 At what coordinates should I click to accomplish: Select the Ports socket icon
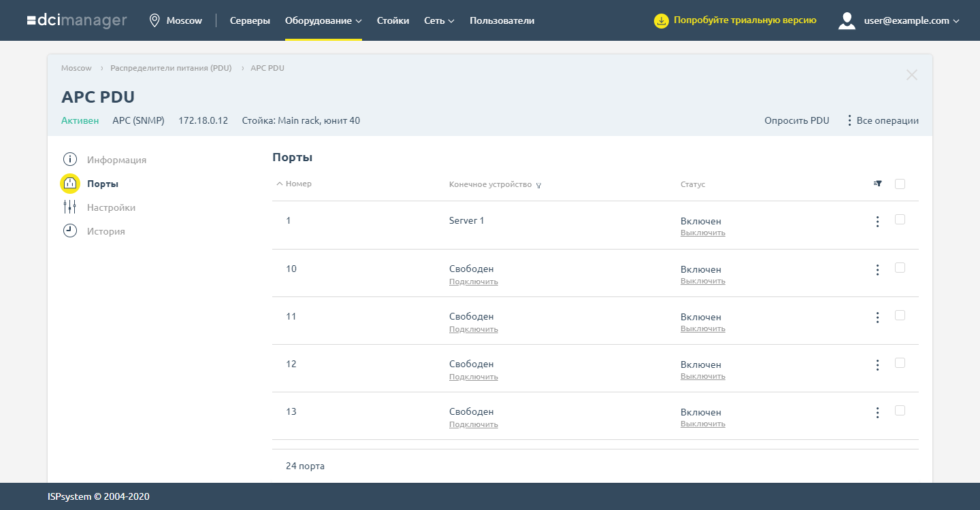click(x=70, y=184)
